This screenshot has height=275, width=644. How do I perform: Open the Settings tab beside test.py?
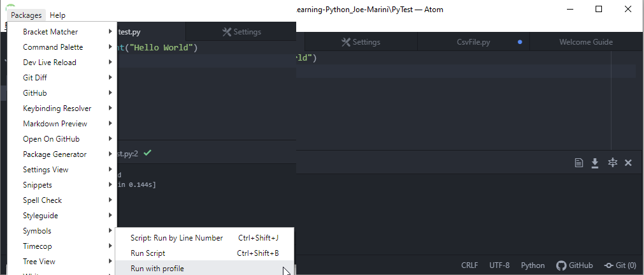[241, 32]
